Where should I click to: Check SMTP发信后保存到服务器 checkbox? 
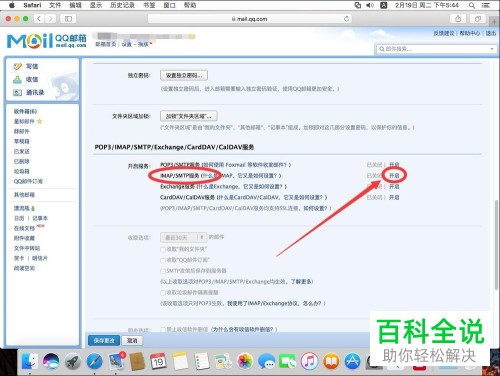tap(163, 271)
